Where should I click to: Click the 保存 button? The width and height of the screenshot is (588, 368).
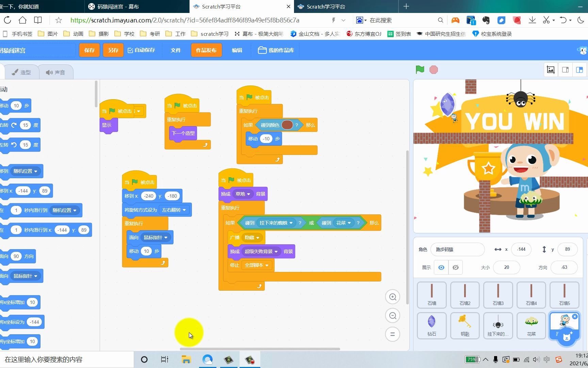coord(89,50)
